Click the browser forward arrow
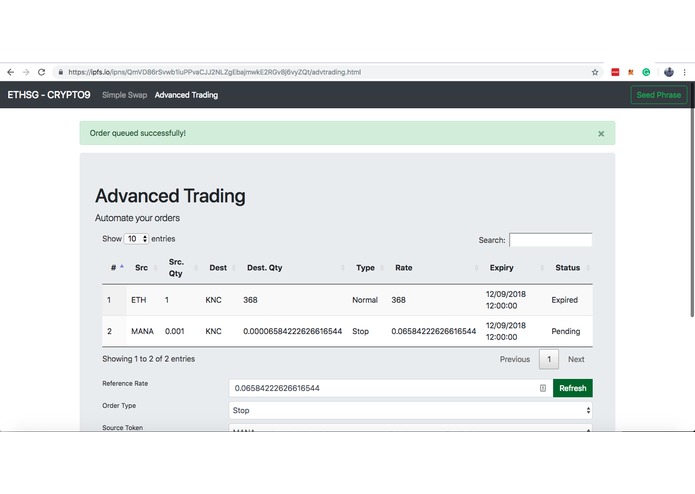 click(26, 72)
